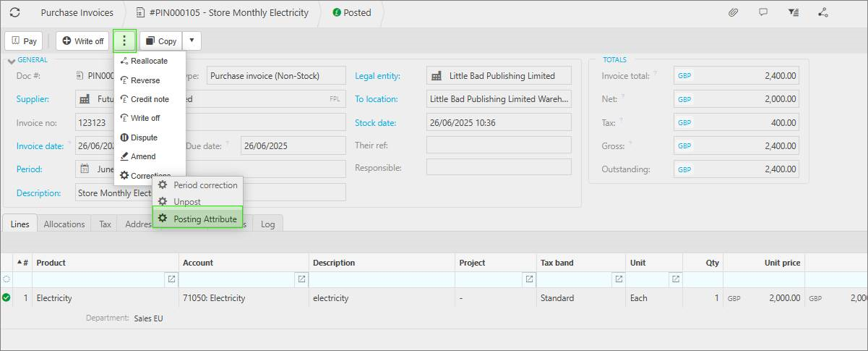Click the Pay button
Viewport: 868px width, 351px height.
point(24,41)
